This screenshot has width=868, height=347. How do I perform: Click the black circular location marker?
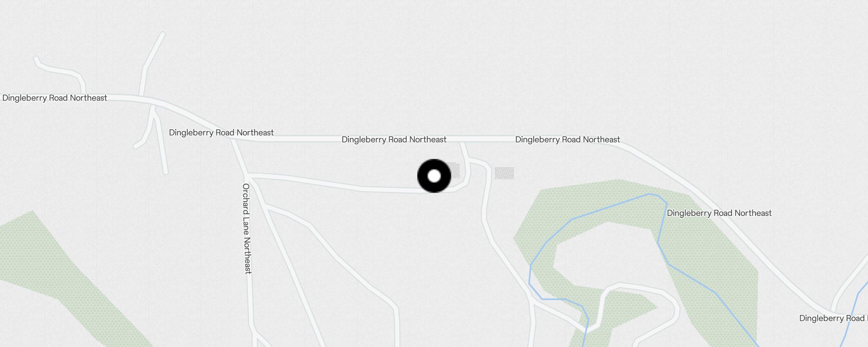tap(434, 176)
